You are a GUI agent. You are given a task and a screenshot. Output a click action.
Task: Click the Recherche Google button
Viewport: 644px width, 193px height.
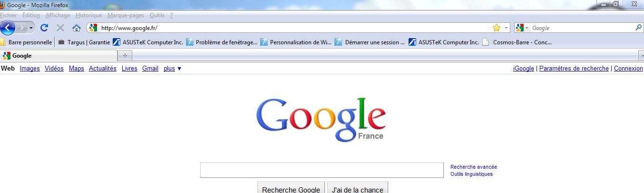coord(291,189)
